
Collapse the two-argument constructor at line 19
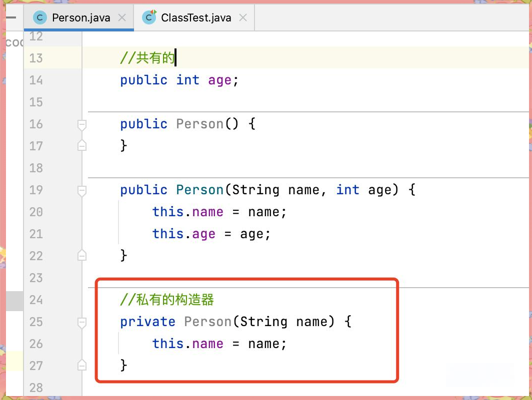click(x=82, y=190)
